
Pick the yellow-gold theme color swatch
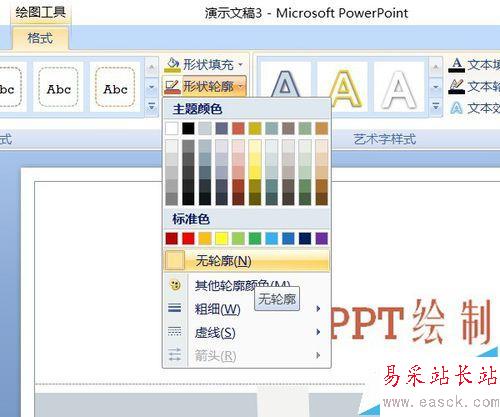(x=255, y=128)
